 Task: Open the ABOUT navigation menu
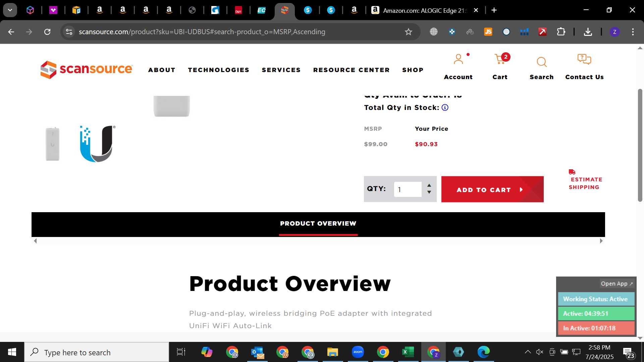(x=162, y=70)
